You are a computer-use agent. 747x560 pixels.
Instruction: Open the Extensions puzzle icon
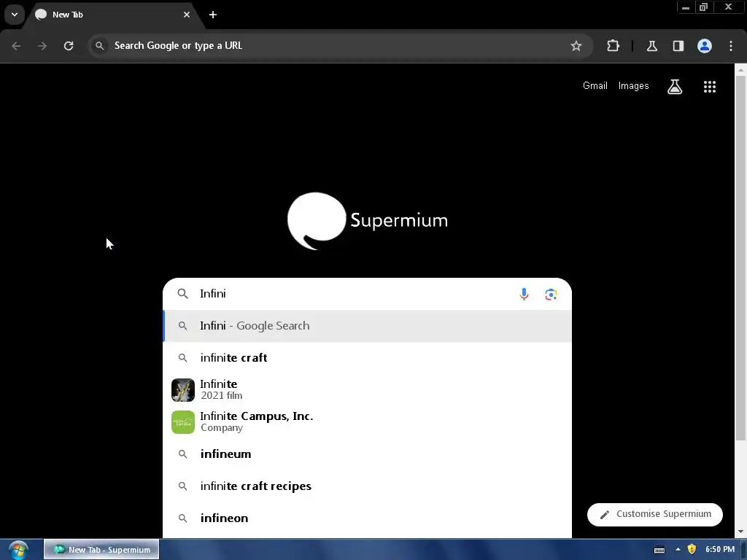[613, 46]
